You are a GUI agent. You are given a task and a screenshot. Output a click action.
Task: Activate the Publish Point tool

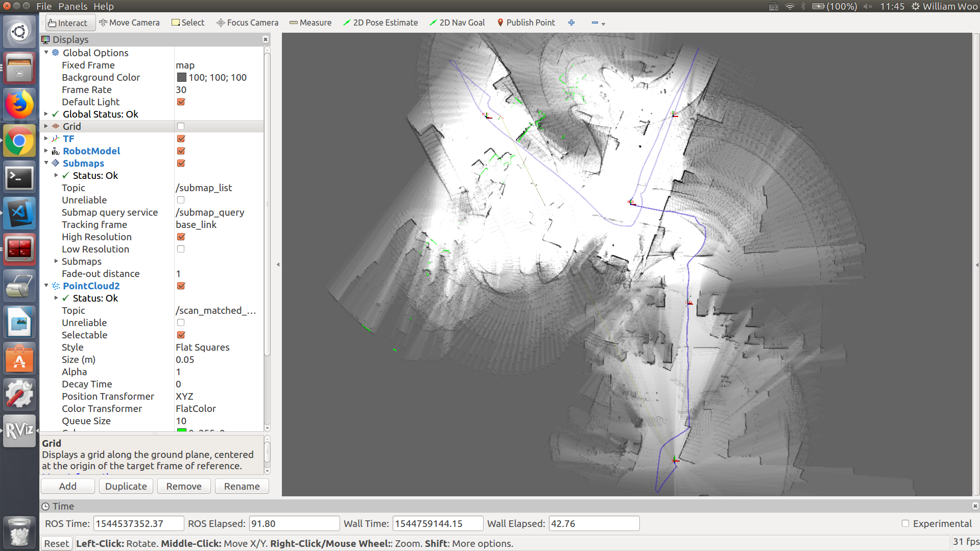(x=525, y=22)
